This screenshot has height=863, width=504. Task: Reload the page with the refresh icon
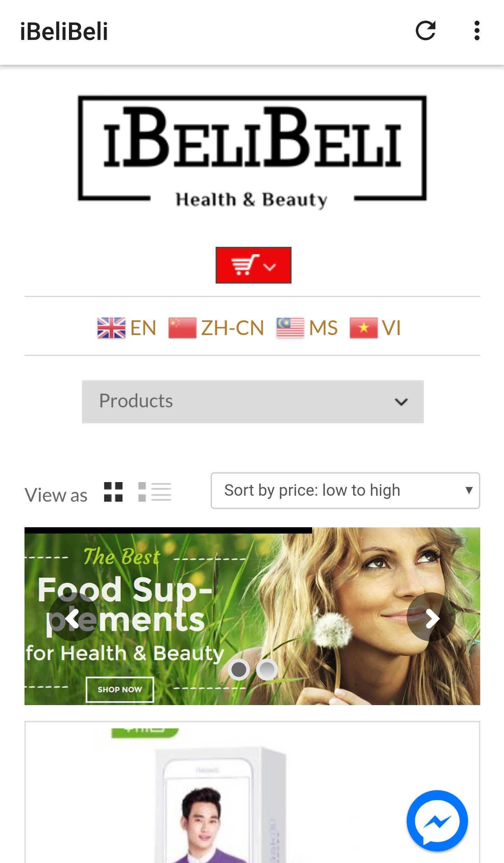click(x=426, y=31)
